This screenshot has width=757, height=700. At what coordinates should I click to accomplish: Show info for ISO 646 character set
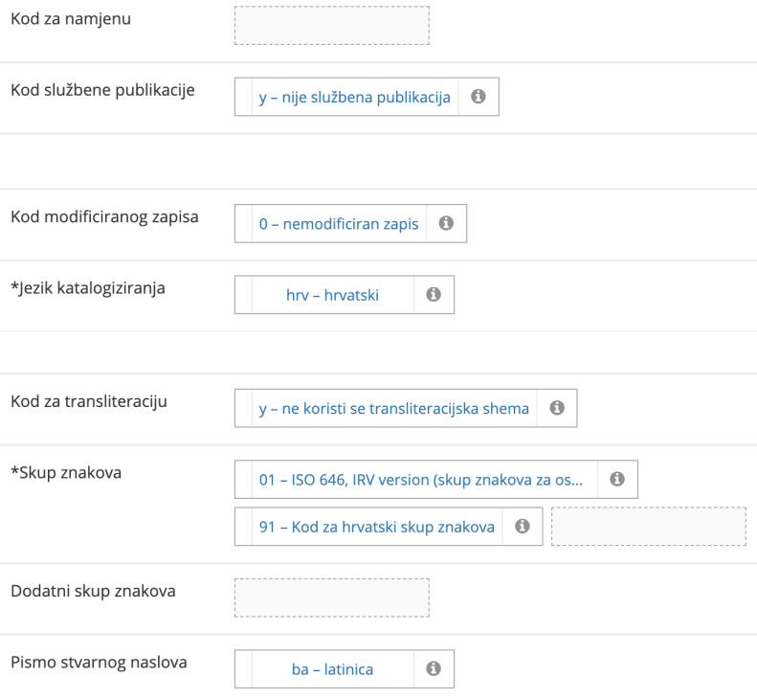[617, 479]
